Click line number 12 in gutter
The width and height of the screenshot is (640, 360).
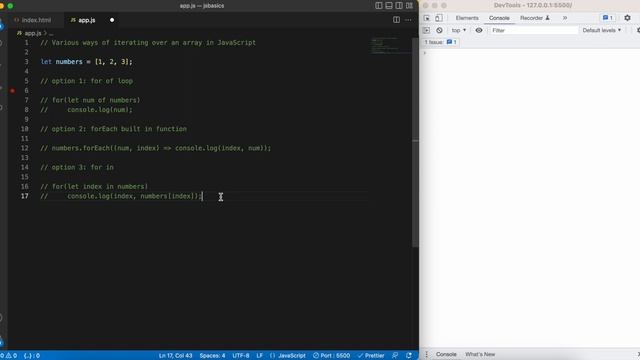(x=25, y=148)
